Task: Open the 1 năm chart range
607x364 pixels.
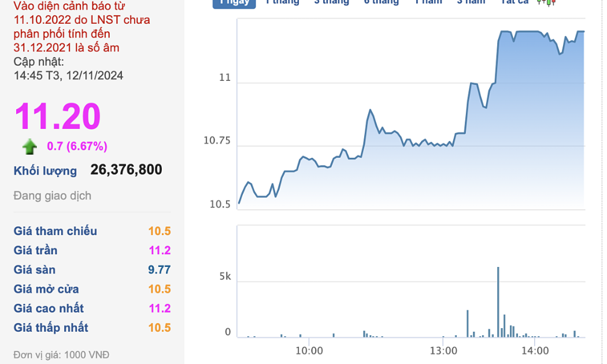Action: pos(428,2)
